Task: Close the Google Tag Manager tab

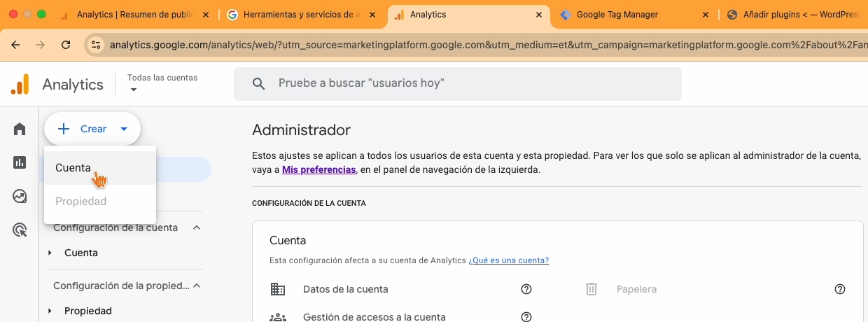Action: tap(705, 14)
